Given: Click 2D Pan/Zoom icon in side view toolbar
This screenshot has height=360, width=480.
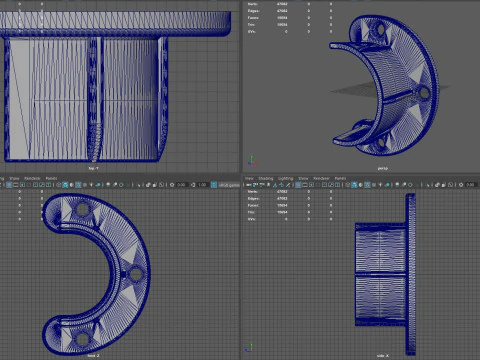Looking at the screenshot, I should (281, 185).
